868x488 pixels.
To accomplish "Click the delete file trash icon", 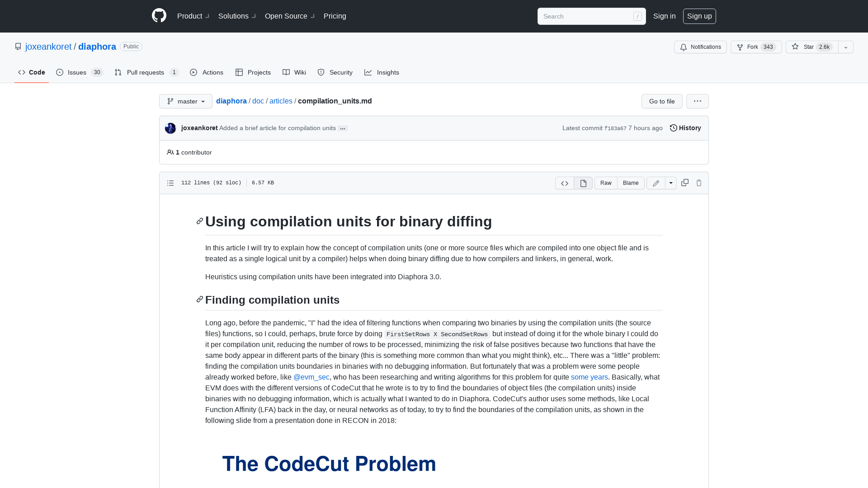I will (698, 183).
